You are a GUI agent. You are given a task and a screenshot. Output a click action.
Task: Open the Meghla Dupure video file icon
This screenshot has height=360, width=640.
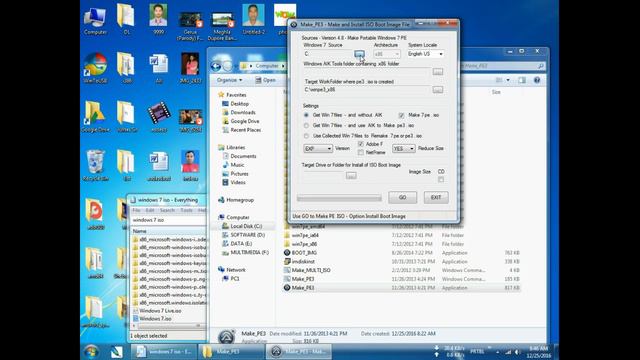[222, 26]
